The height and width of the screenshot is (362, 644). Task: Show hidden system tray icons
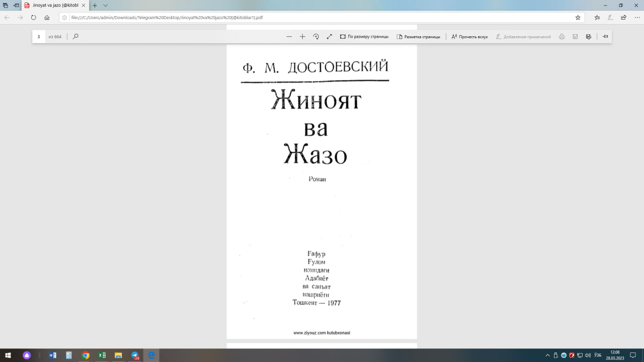pyautogui.click(x=547, y=355)
